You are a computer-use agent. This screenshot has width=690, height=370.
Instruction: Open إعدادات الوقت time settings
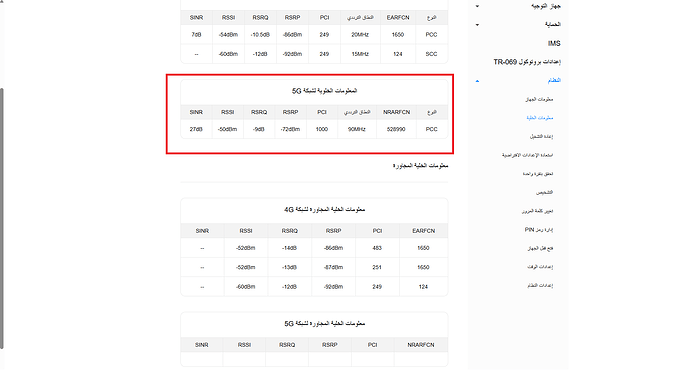pyautogui.click(x=540, y=267)
